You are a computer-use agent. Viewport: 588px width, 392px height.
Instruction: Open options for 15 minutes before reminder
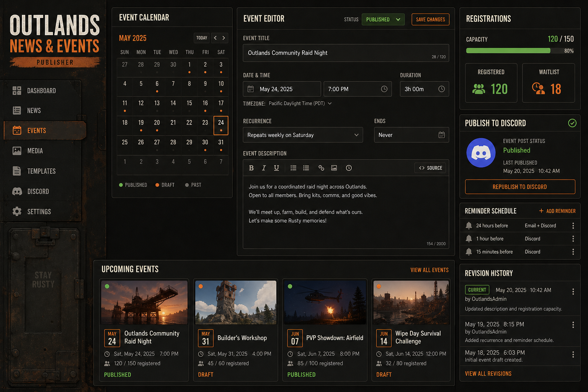(x=573, y=252)
